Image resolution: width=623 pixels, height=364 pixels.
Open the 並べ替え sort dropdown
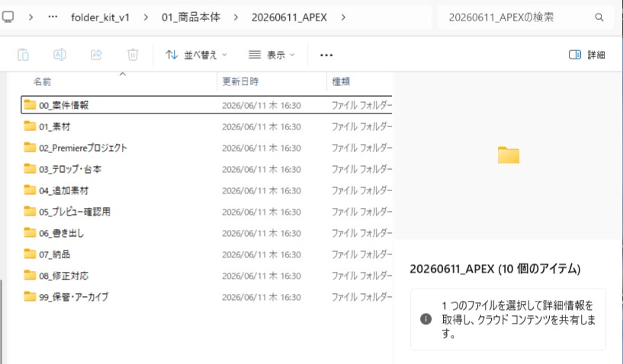pos(196,54)
